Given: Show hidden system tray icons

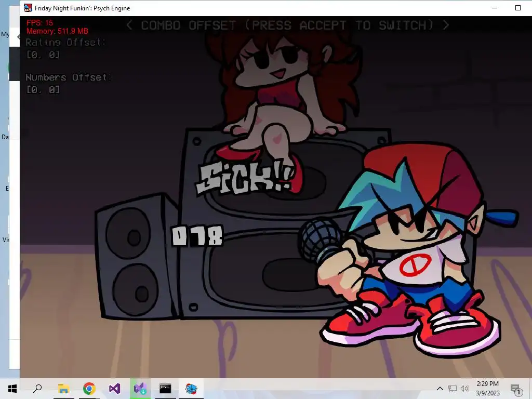Looking at the screenshot, I should (x=440, y=389).
